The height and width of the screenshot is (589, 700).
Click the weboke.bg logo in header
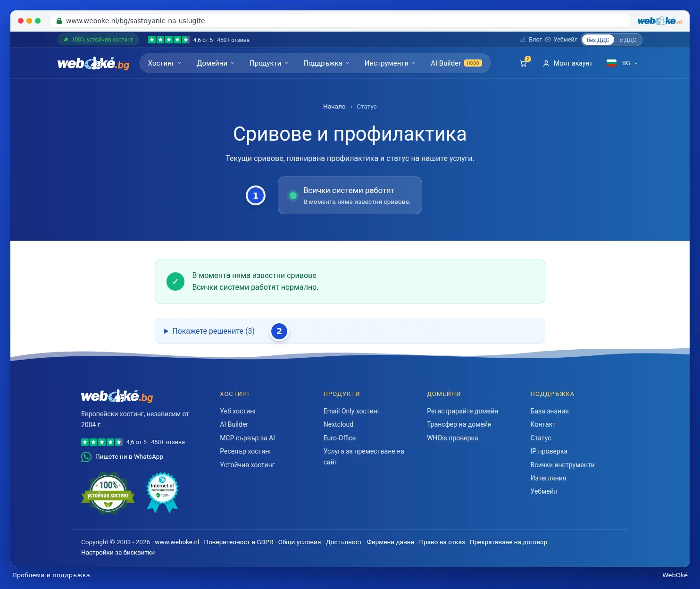tap(93, 63)
